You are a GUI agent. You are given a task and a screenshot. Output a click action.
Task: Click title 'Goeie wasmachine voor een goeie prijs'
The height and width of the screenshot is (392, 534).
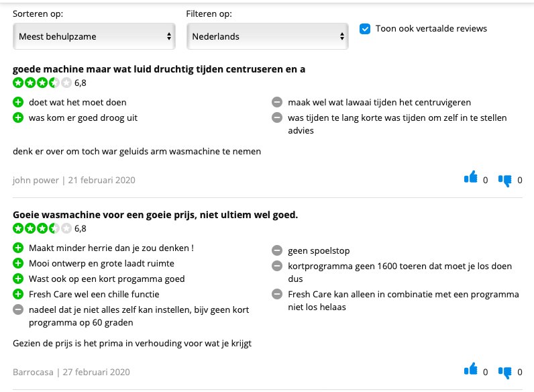coord(155,215)
